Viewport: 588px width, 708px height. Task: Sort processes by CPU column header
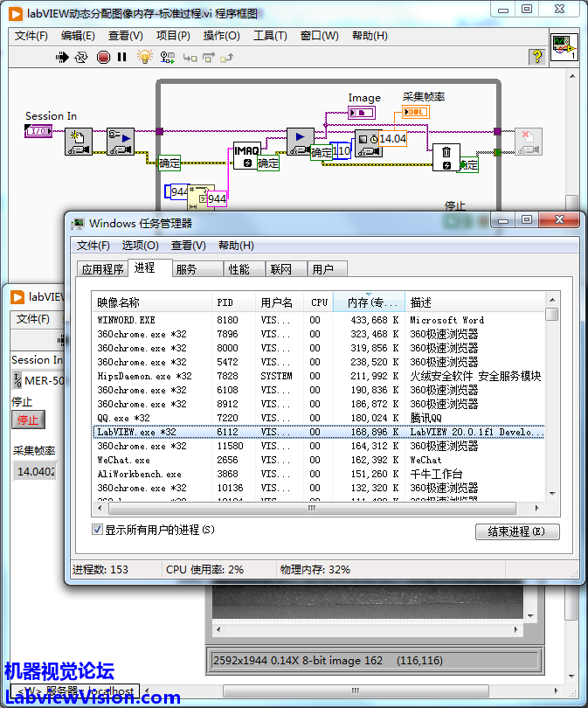coord(319,302)
